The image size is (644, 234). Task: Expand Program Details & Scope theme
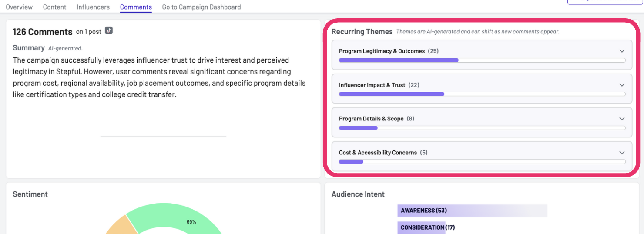pos(622,119)
